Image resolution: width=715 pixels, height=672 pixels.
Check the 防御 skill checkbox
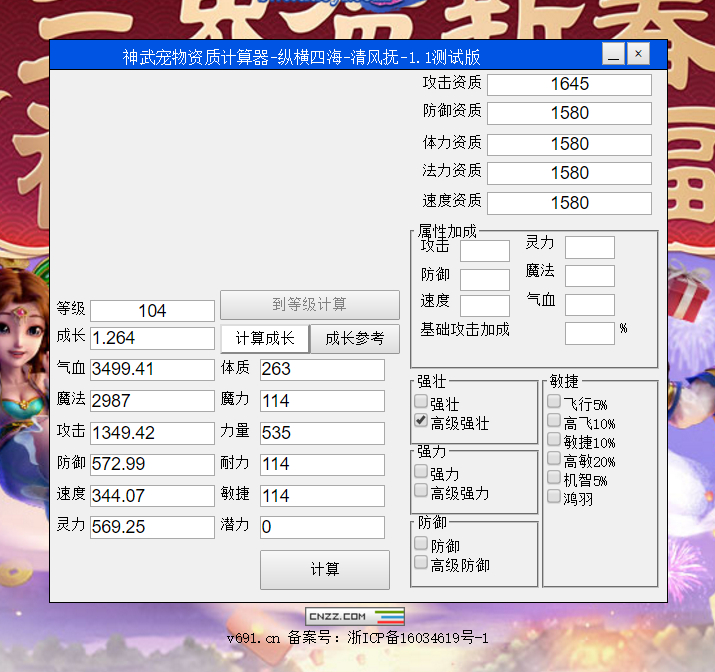[x=421, y=543]
